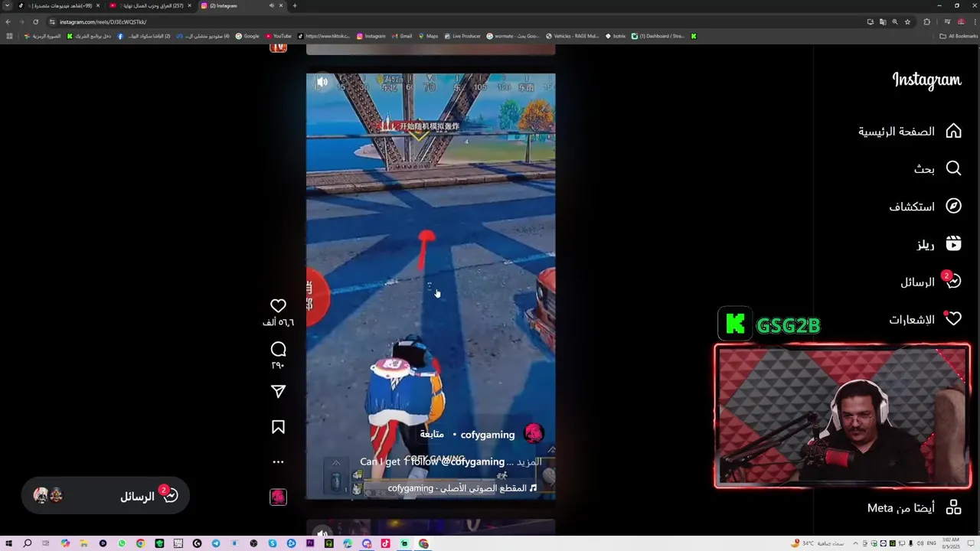Open floating الرسائل messages widget

(x=105, y=496)
